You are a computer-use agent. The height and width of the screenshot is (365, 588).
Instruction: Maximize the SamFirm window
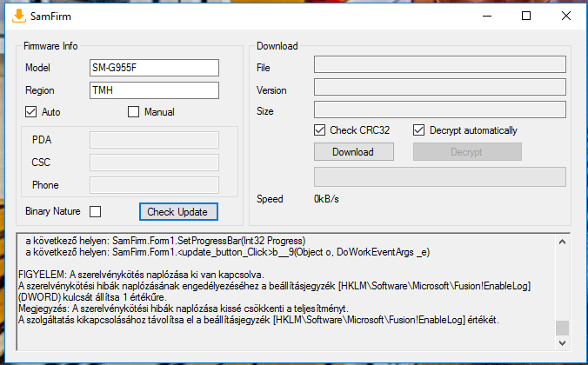point(526,16)
